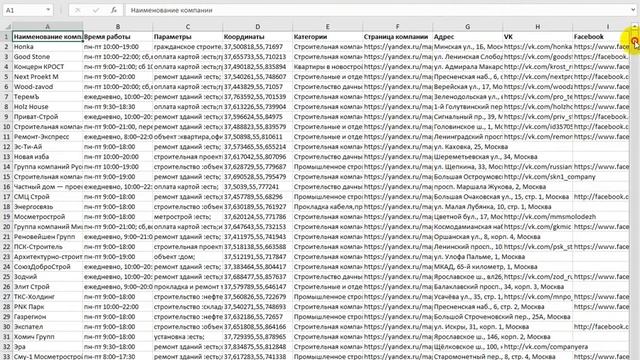The image size is (640, 360).
Task: Select column H header
Action: (x=538, y=27)
